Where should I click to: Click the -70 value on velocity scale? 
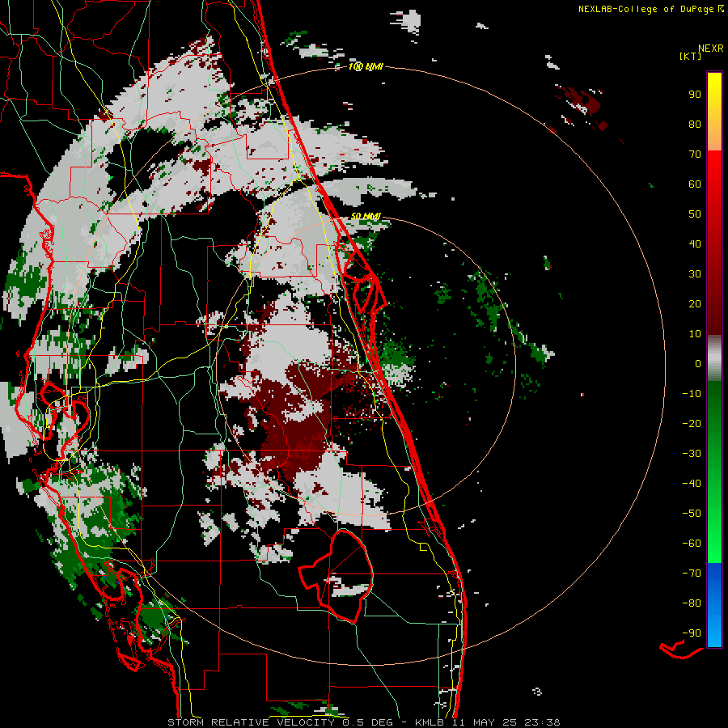pyautogui.click(x=692, y=574)
